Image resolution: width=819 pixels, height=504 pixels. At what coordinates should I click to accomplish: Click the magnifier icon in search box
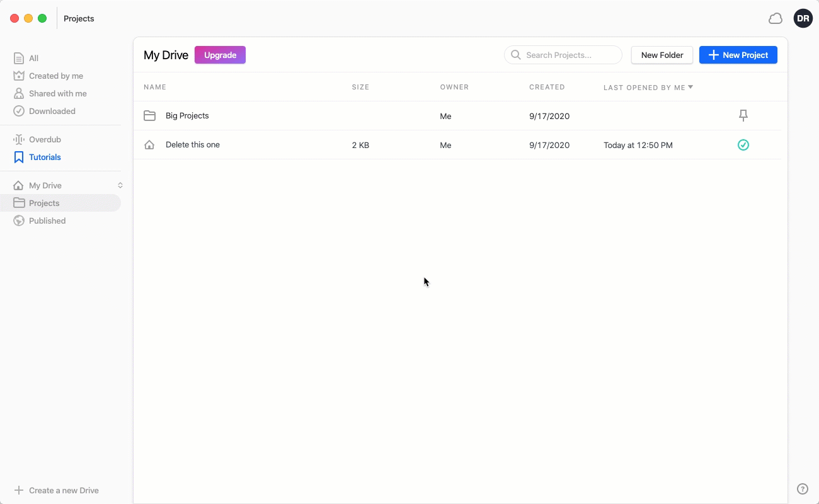pos(515,55)
